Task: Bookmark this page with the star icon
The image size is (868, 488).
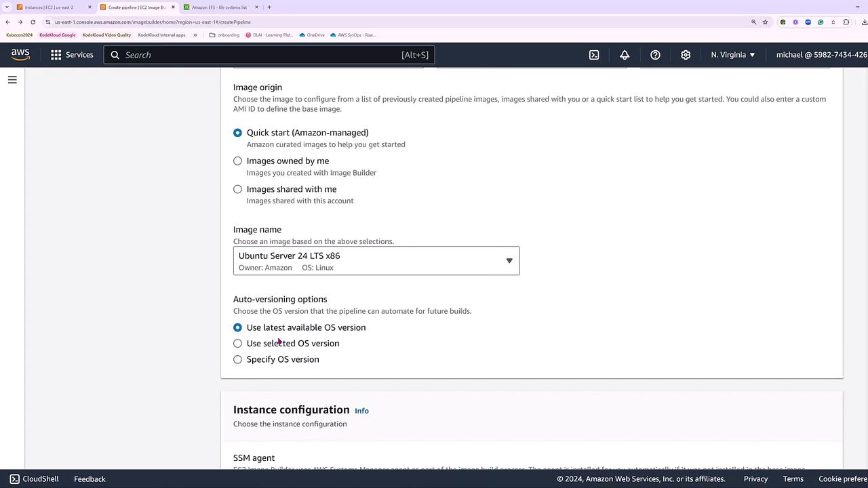Action: tap(765, 22)
